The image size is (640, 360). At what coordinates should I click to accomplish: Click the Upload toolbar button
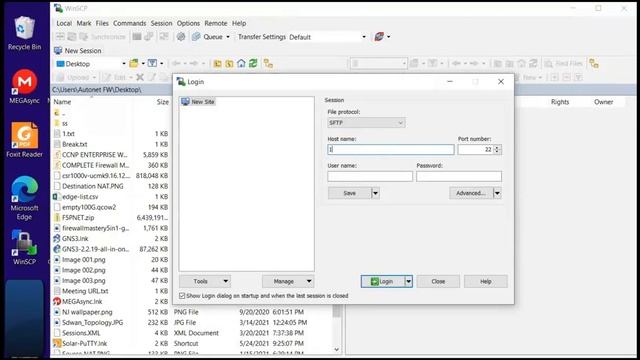73,77
